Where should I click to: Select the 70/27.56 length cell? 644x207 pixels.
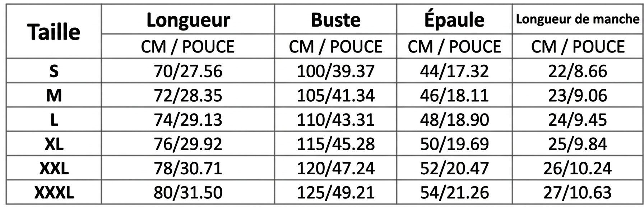coord(188,71)
